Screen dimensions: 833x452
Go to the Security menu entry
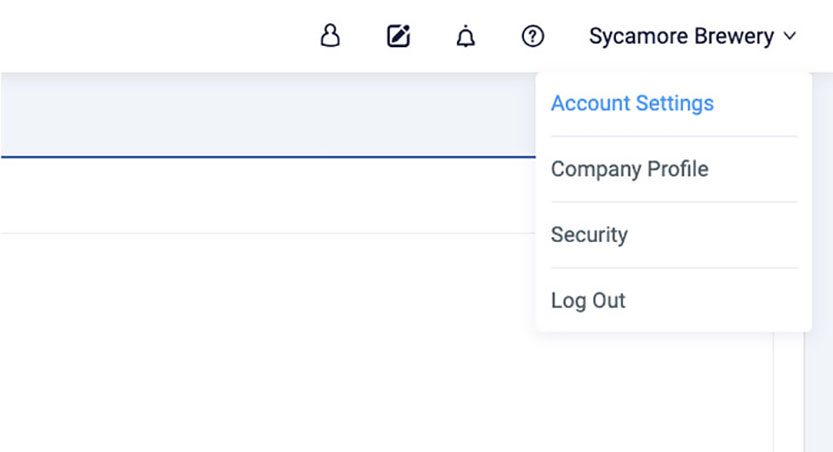[x=589, y=235]
